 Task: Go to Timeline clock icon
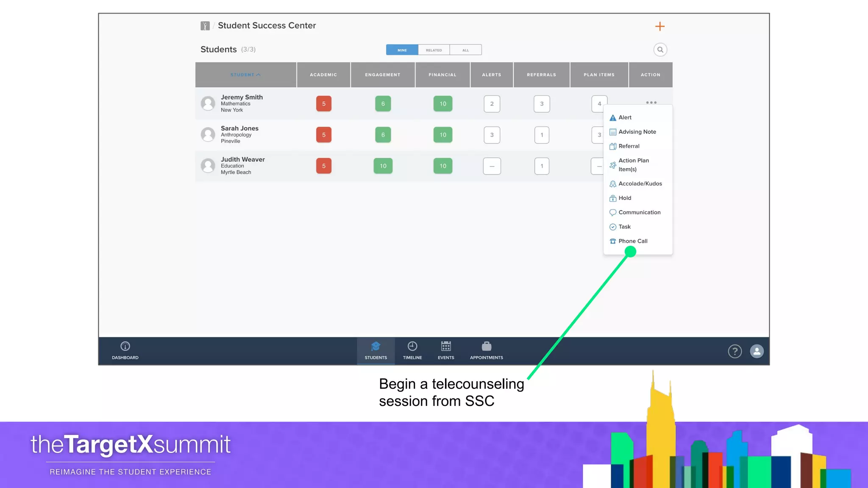pos(412,346)
